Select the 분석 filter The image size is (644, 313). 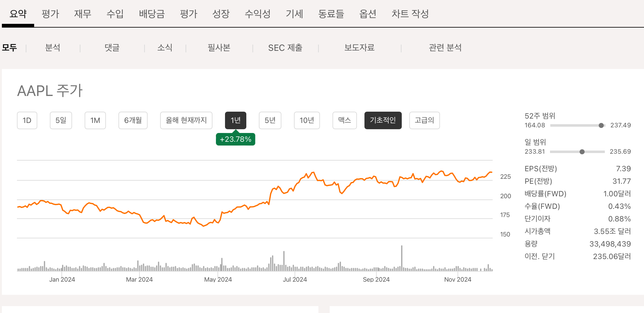pos(53,48)
